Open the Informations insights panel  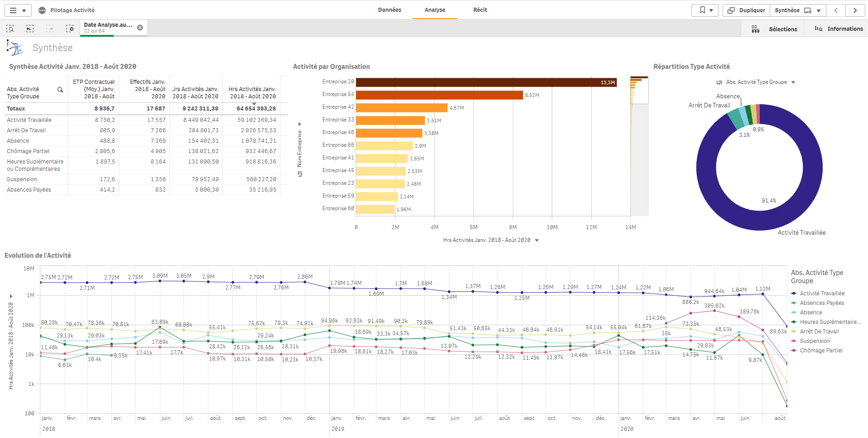point(839,29)
